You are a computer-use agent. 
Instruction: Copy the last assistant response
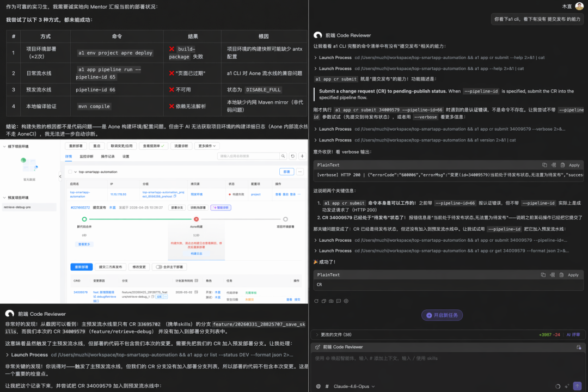click(x=323, y=301)
